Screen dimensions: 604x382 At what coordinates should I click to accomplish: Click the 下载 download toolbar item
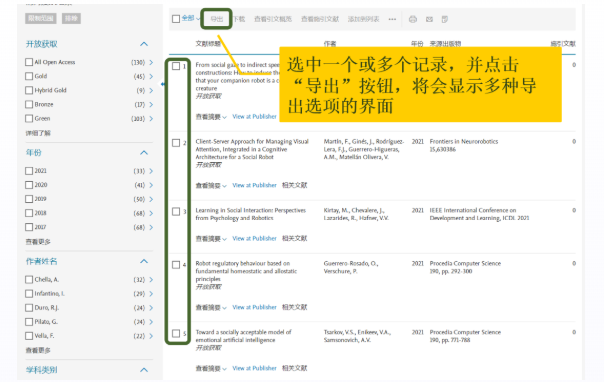click(239, 19)
